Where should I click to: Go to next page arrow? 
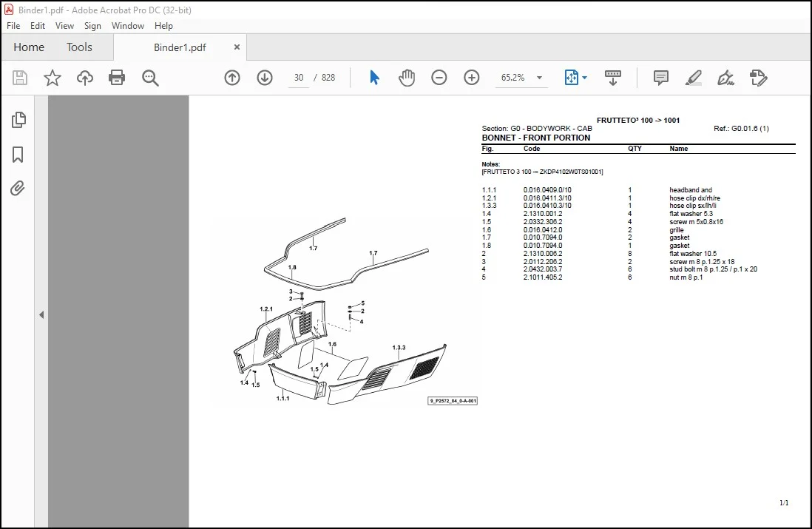click(x=265, y=78)
